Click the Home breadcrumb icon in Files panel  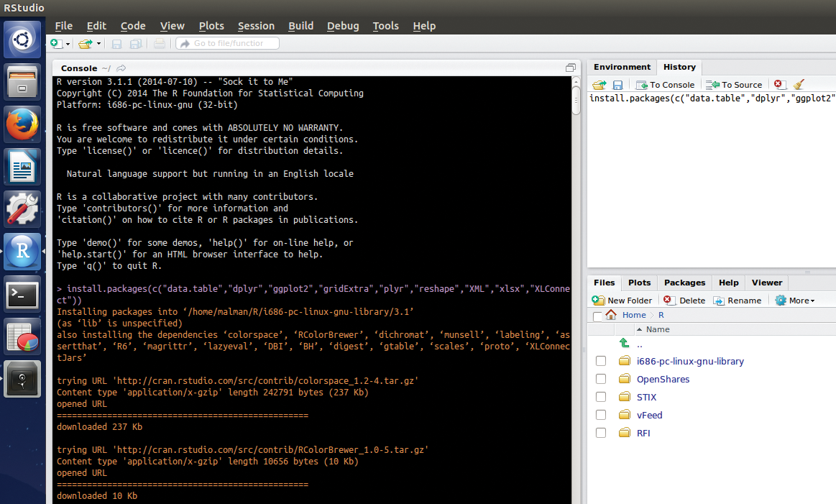tap(610, 315)
